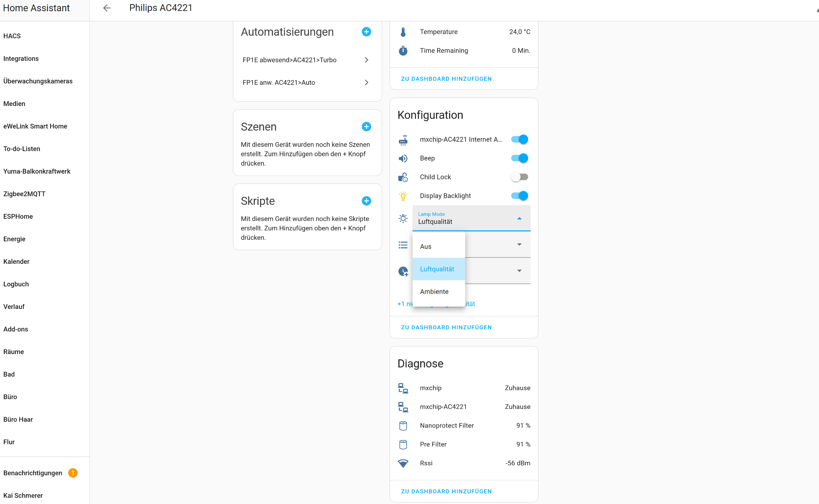The width and height of the screenshot is (819, 504).
Task: Click Zu Dashboard Hinzufügen under Diagnose
Action: point(446,491)
